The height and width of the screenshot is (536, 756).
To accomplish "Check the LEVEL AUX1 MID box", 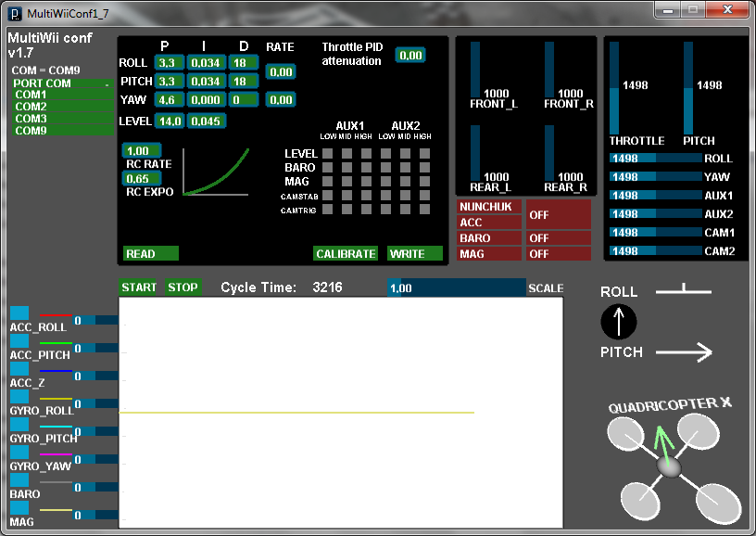I will point(346,153).
